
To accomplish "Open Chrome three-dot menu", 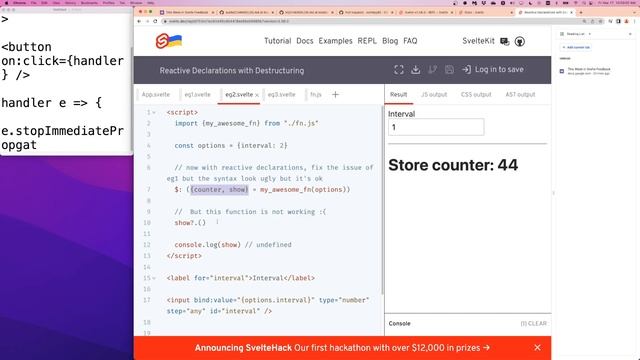I will coord(635,21).
